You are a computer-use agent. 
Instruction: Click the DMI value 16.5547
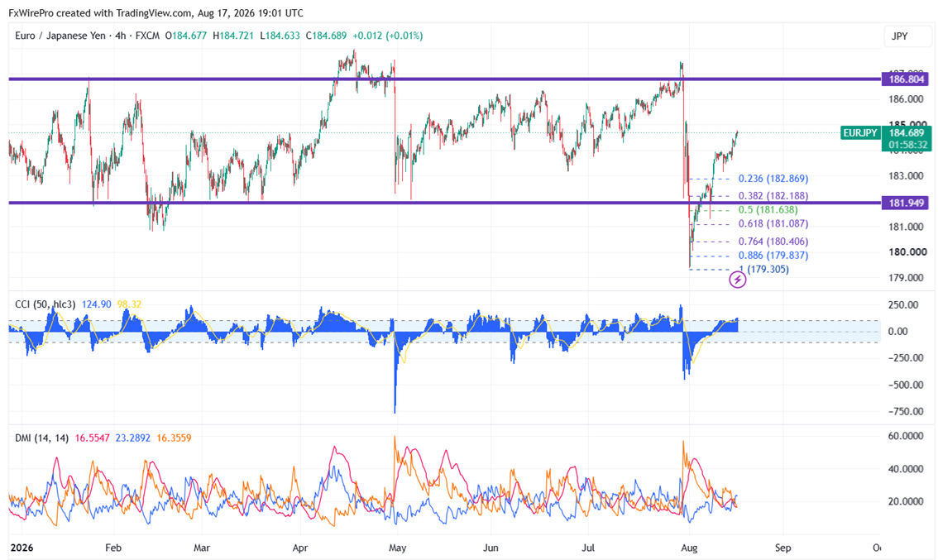click(92, 438)
